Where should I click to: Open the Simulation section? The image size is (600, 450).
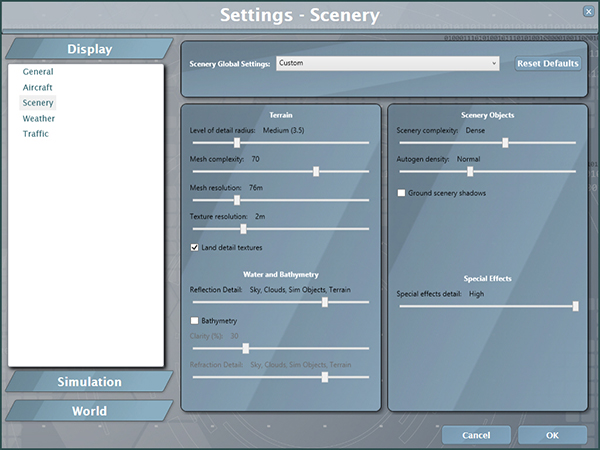pos(90,382)
